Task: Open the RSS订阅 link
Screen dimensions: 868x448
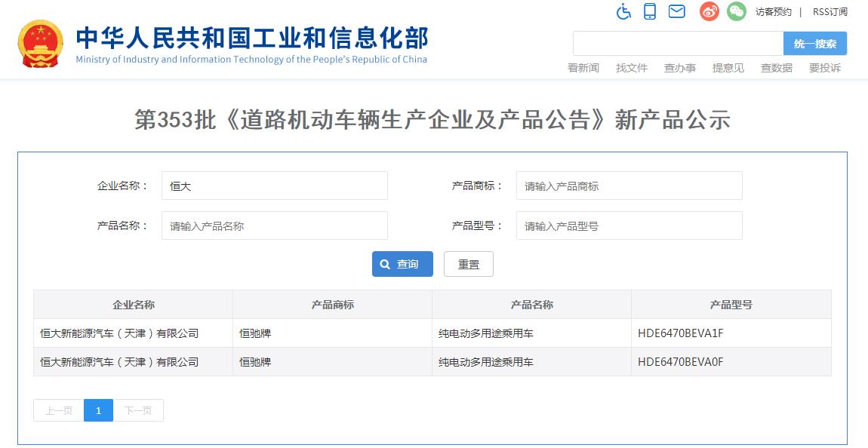Action: tap(830, 12)
